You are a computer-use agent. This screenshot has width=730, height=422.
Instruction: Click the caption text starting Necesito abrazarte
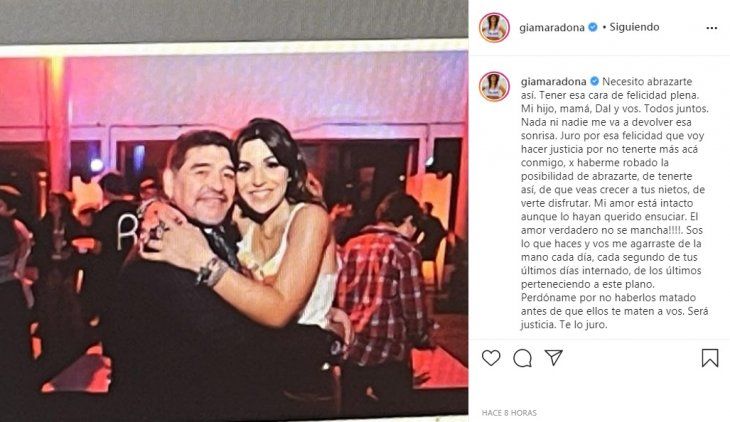pyautogui.click(x=615, y=203)
